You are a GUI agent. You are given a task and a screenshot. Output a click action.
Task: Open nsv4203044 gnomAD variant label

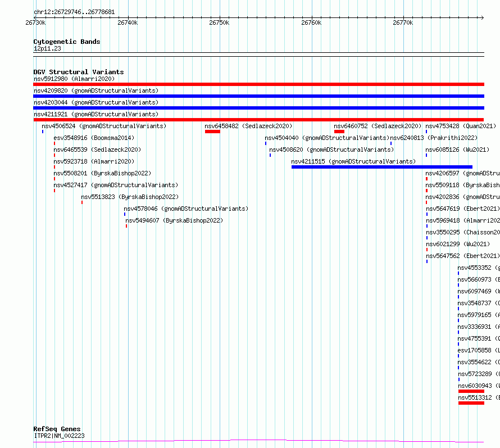point(96,102)
